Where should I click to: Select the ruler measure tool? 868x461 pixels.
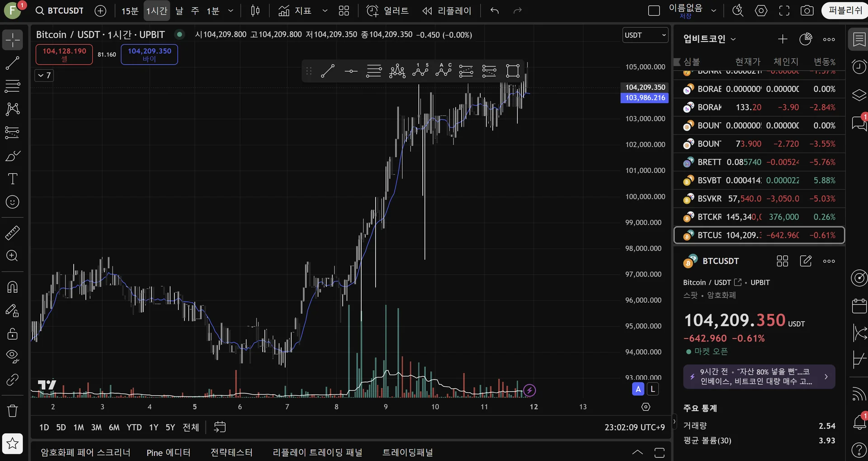(x=13, y=233)
